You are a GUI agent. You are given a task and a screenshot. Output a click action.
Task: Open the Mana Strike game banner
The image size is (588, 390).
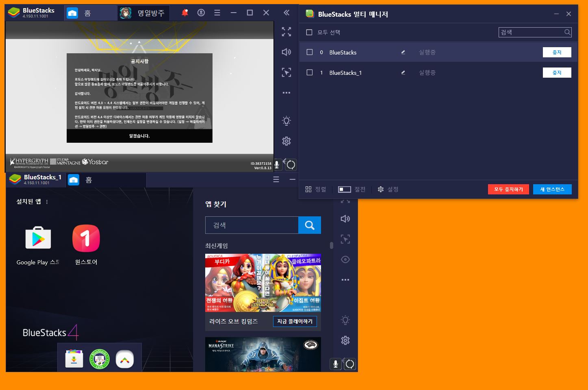(263, 354)
